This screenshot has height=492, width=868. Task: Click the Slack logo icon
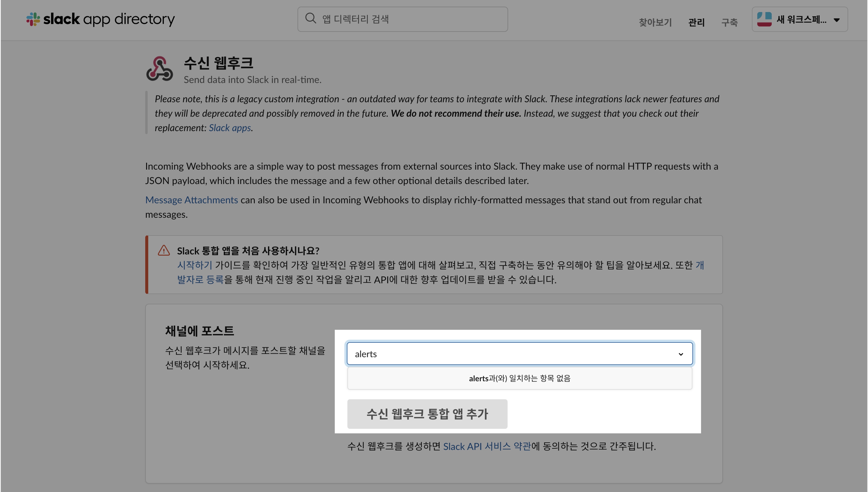33,19
